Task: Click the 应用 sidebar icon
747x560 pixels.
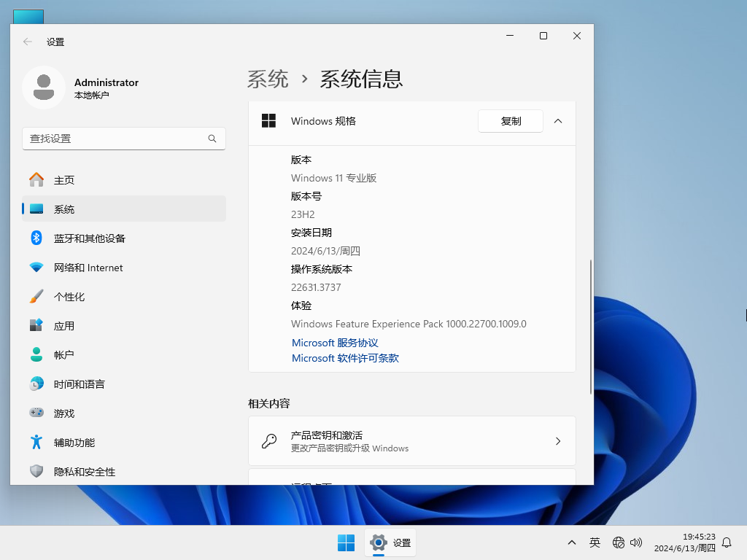Action: 36,325
